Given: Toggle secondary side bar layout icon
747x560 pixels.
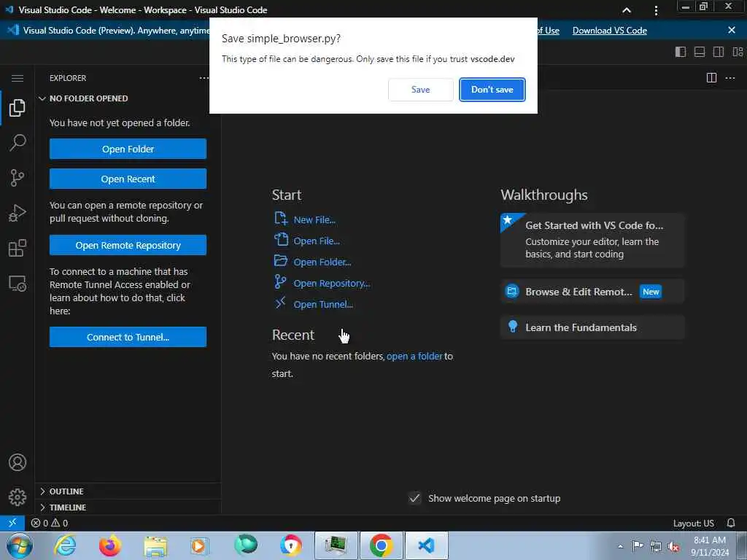Looking at the screenshot, I should coord(719,52).
